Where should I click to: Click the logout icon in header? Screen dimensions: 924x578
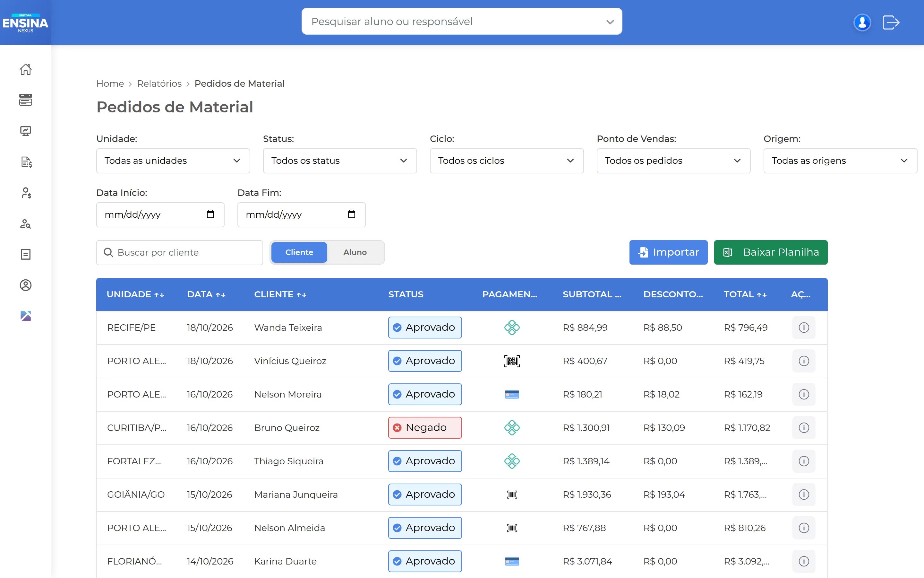[891, 22]
